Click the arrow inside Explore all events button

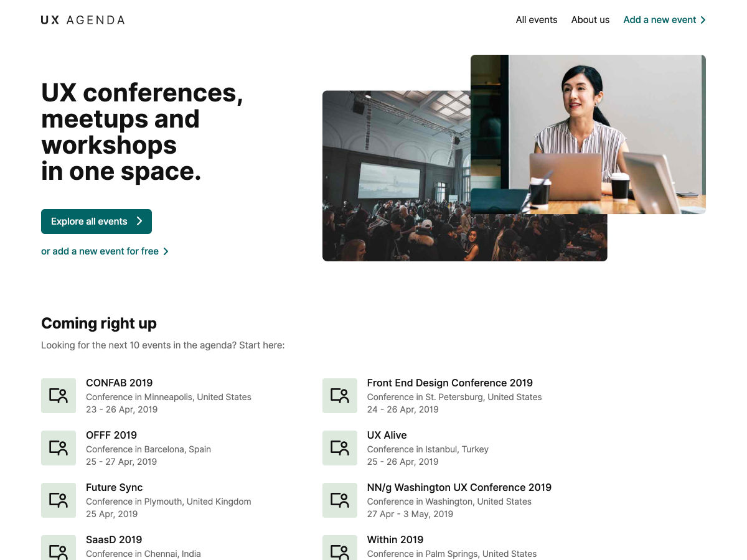139,222
